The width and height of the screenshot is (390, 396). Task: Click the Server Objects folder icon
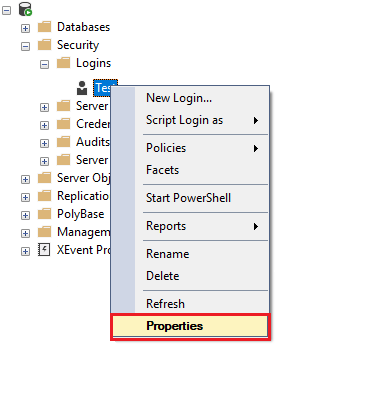pyautogui.click(x=44, y=178)
